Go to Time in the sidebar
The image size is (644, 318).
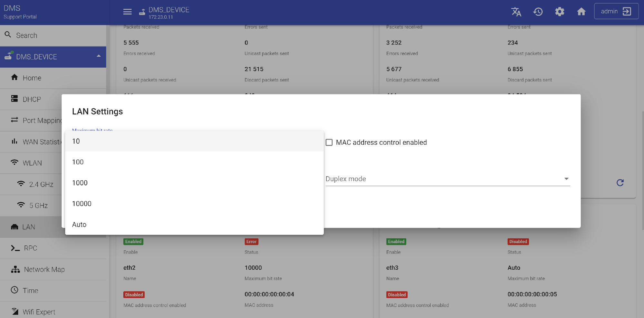tap(30, 291)
